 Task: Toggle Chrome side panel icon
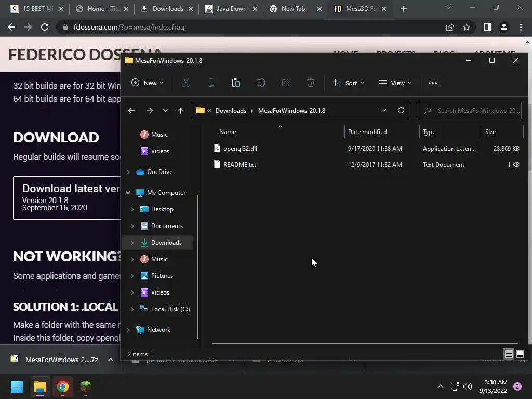coord(487,27)
